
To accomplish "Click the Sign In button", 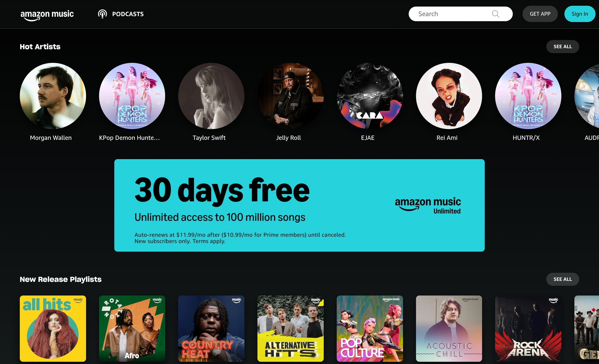I will pos(580,14).
